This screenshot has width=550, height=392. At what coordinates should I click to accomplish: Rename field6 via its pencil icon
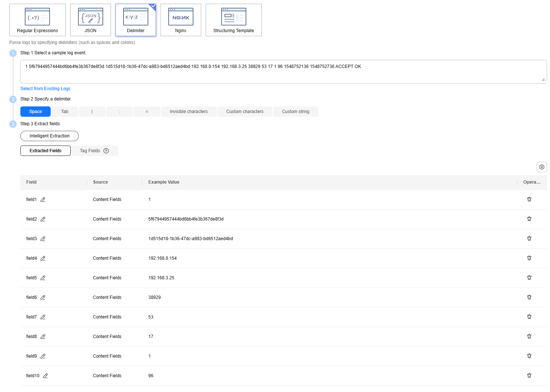(x=43, y=297)
